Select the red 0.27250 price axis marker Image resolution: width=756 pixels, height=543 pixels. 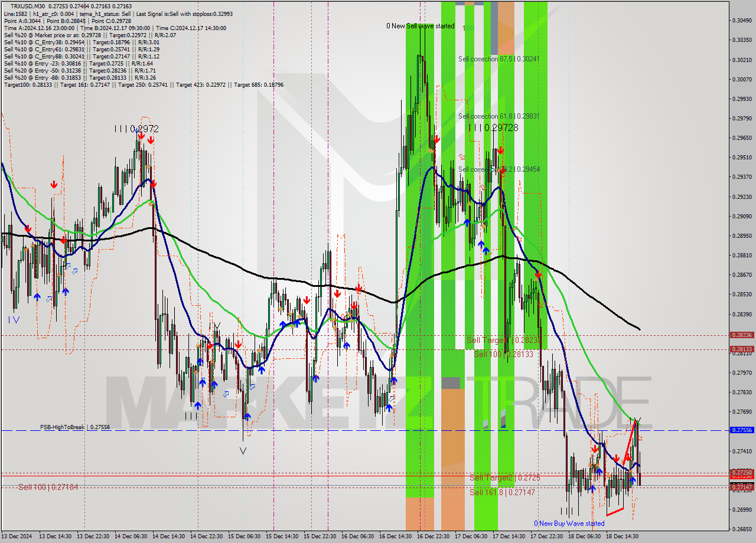742,473
